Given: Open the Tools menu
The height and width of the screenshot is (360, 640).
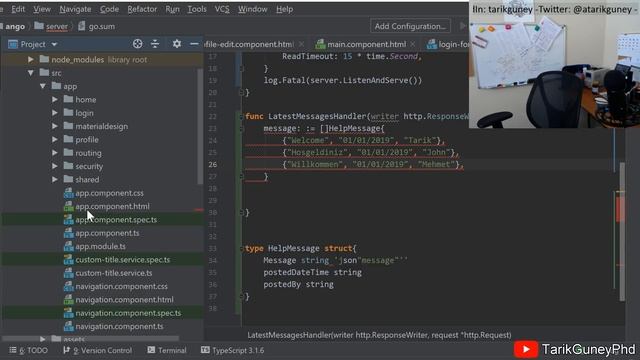Looking at the screenshot, I should [197, 9].
